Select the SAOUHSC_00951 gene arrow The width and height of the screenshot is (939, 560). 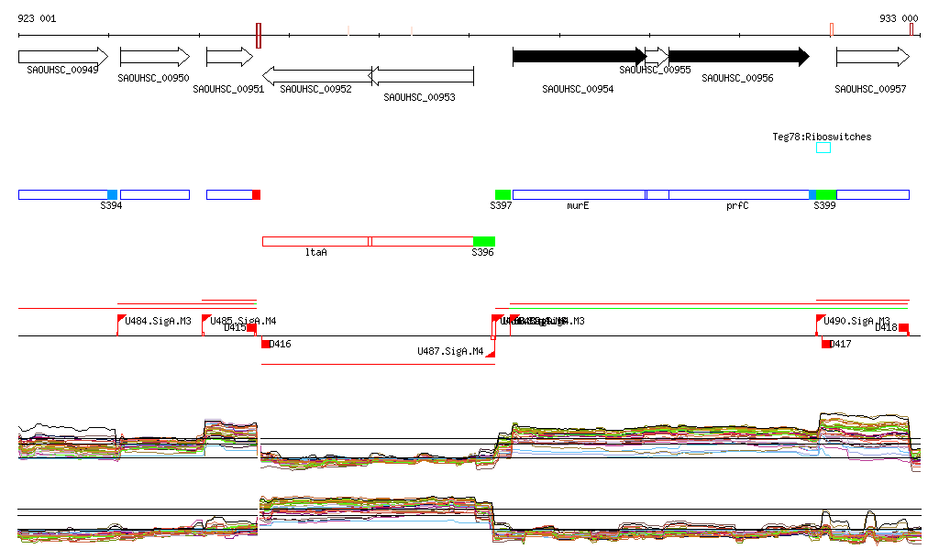tap(230, 57)
